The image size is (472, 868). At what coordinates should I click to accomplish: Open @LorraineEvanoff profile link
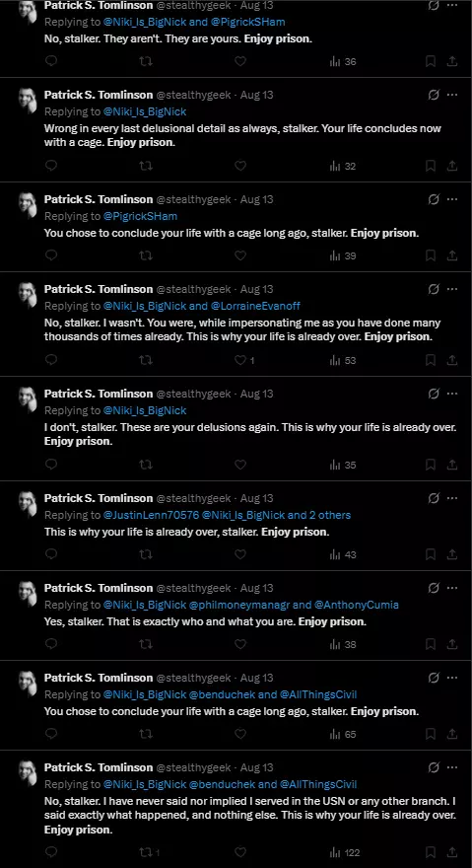[x=255, y=306]
